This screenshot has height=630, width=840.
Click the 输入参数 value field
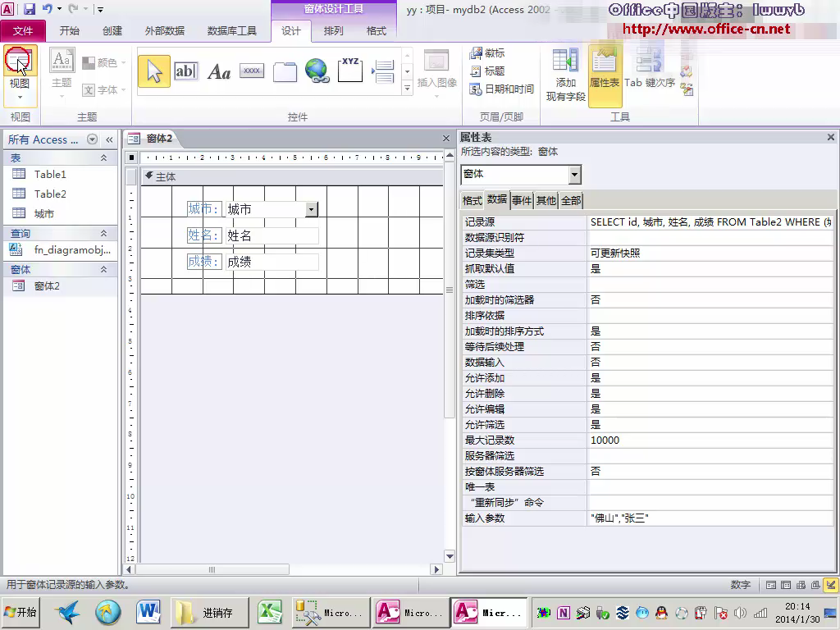coord(710,518)
